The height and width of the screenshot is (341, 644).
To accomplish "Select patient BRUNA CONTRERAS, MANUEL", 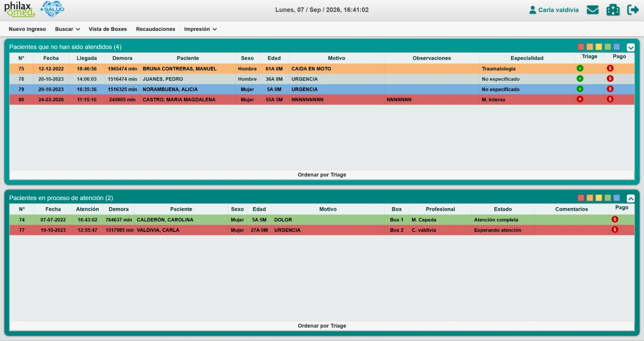I will point(179,69).
